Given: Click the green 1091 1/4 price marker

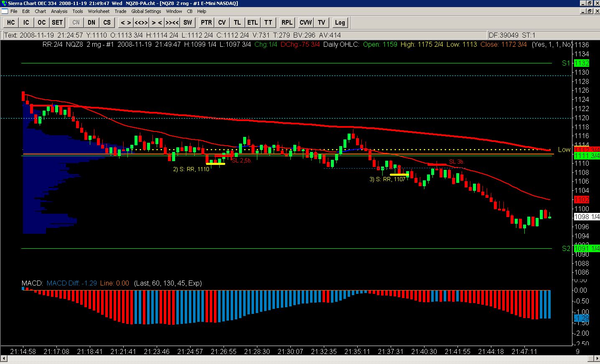Looking at the screenshot, I should coord(587,248).
